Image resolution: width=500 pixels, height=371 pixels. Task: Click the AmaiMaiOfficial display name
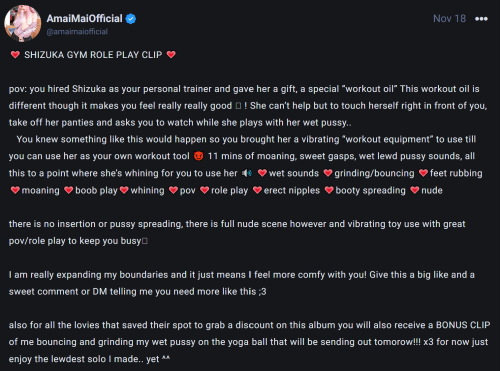point(84,18)
